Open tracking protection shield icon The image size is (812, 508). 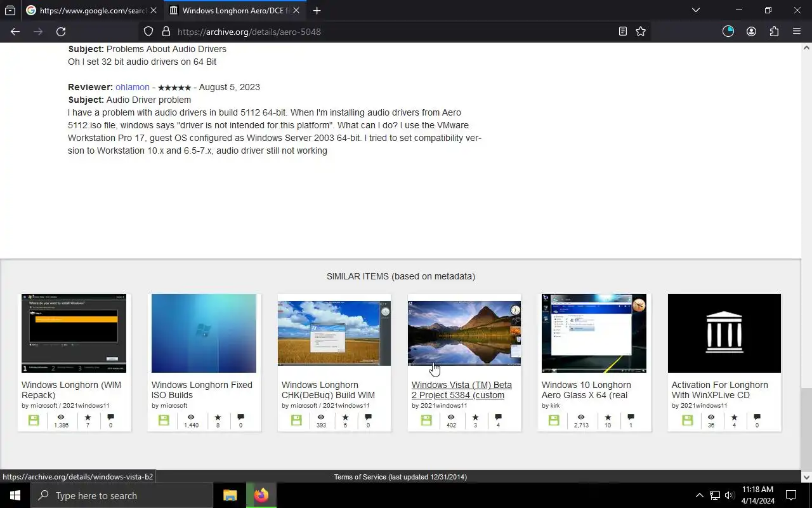pos(148,31)
